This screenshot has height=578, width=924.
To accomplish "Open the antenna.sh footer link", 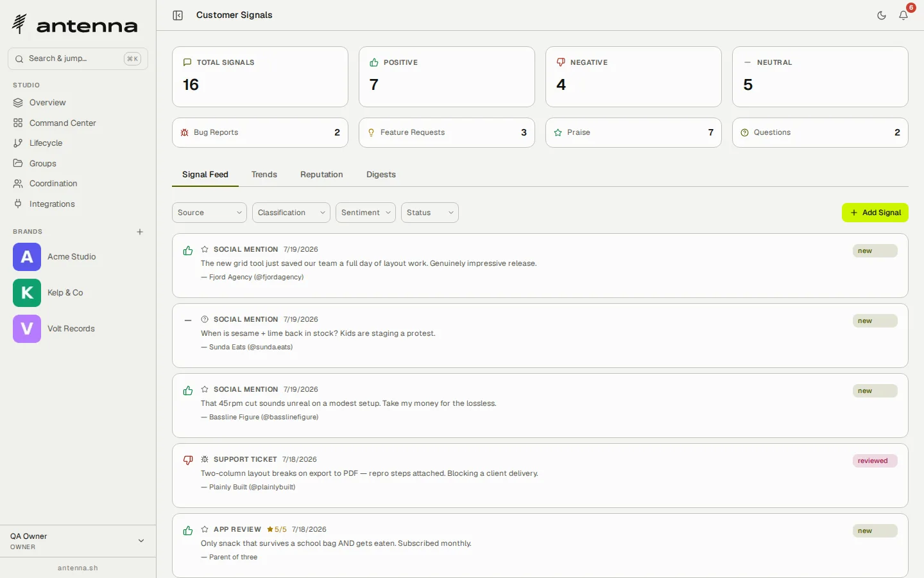I will pyautogui.click(x=78, y=568).
